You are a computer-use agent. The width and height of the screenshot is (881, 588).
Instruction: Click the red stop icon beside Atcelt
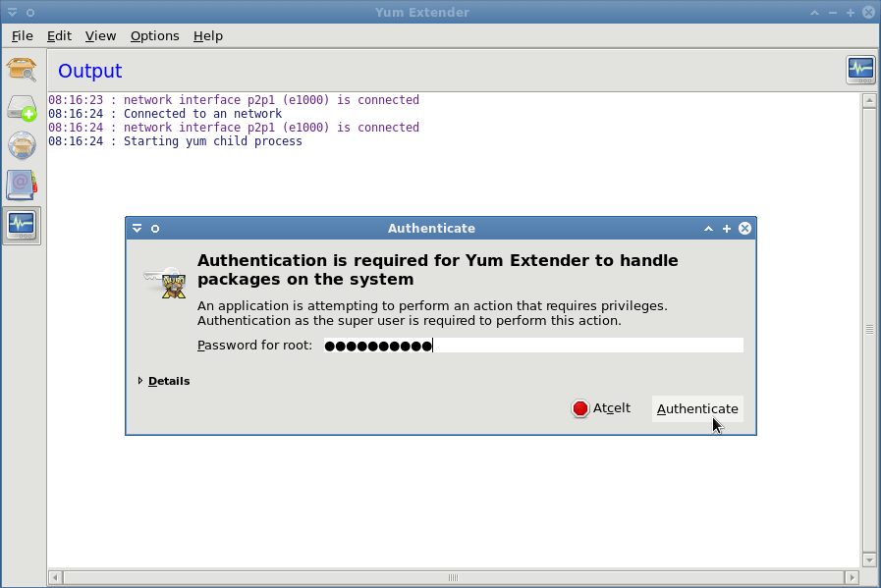579,408
